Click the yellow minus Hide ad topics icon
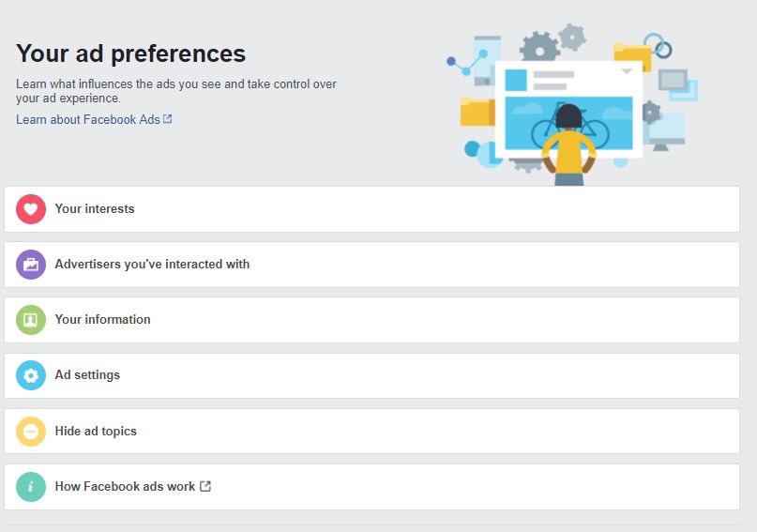Image resolution: width=757 pixels, height=532 pixels. tap(31, 431)
